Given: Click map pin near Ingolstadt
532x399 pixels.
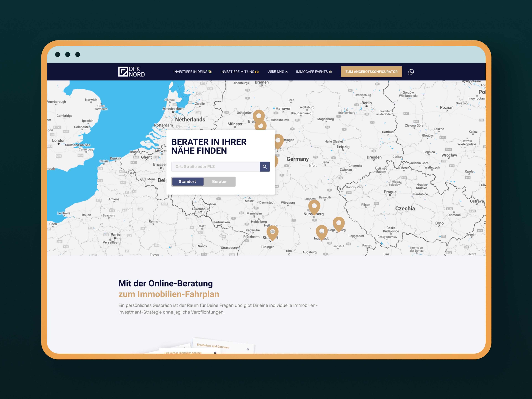Looking at the screenshot, I should click(x=322, y=231).
